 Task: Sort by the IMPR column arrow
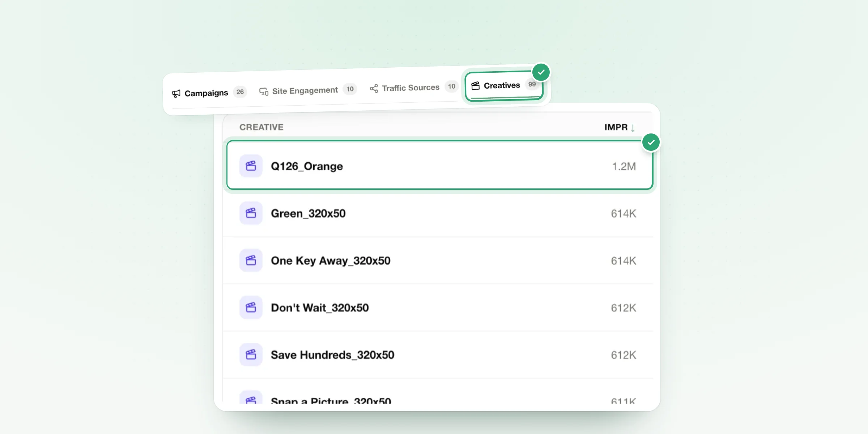click(x=633, y=128)
